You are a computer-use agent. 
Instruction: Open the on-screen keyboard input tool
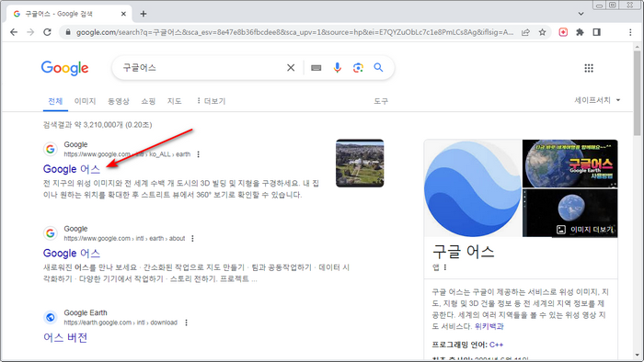[316, 68]
